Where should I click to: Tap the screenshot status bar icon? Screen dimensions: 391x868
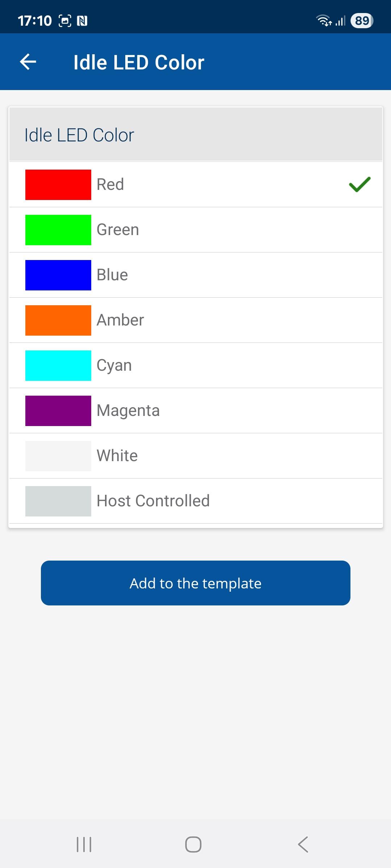coord(65,21)
